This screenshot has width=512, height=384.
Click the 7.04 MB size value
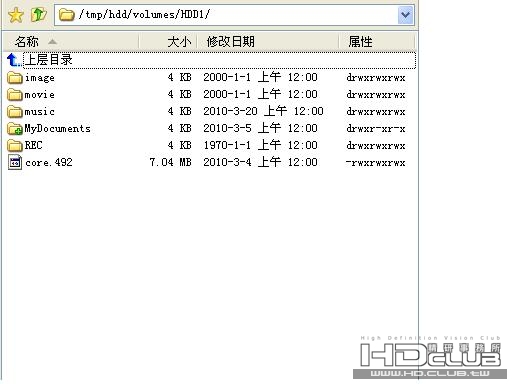[171, 162]
